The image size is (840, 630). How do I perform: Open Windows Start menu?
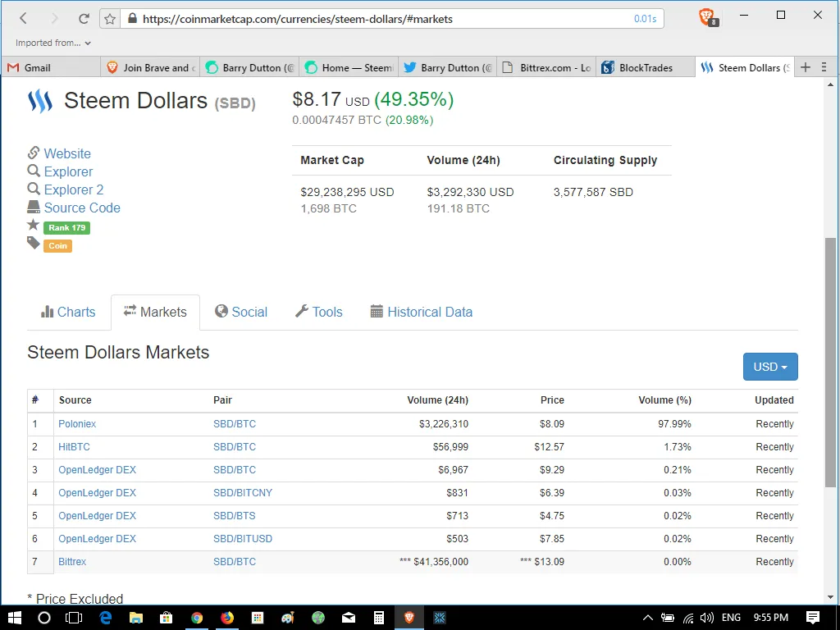pos(15,618)
